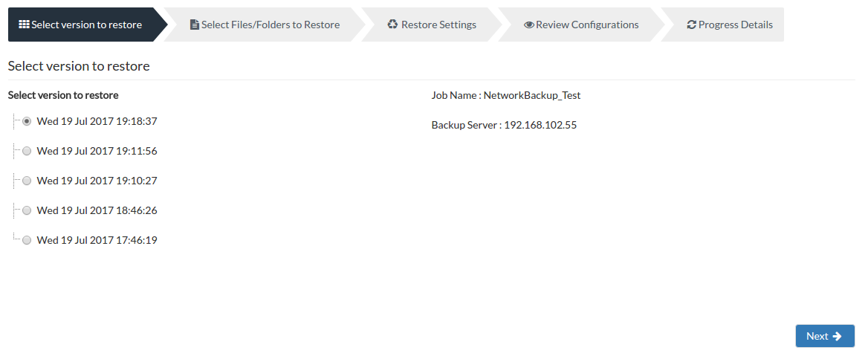Switch to the Review Configurations step
Screen dimensions: 868x359
pos(581,25)
